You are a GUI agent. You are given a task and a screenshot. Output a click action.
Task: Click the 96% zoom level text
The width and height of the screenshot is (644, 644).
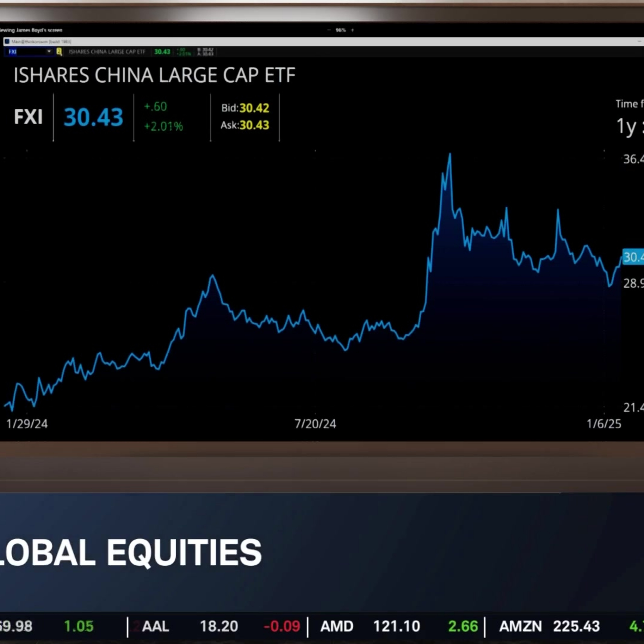coord(341,30)
